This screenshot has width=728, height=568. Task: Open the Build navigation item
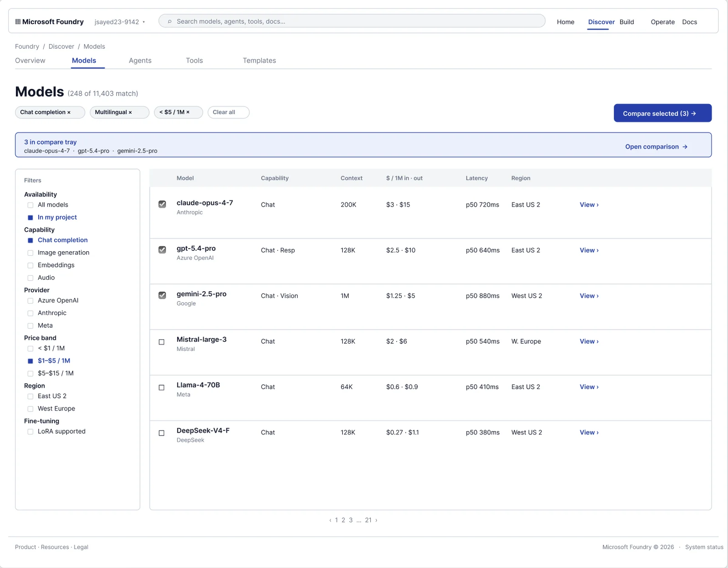[x=627, y=22]
